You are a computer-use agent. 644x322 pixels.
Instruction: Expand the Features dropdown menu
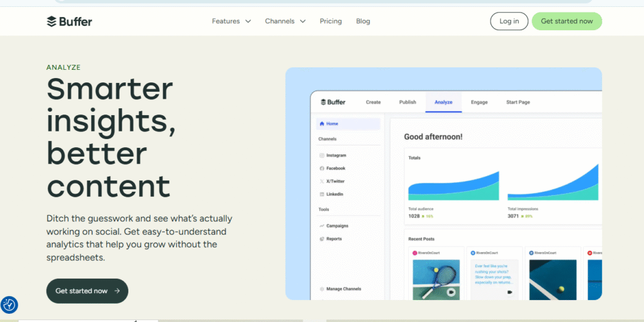(231, 21)
